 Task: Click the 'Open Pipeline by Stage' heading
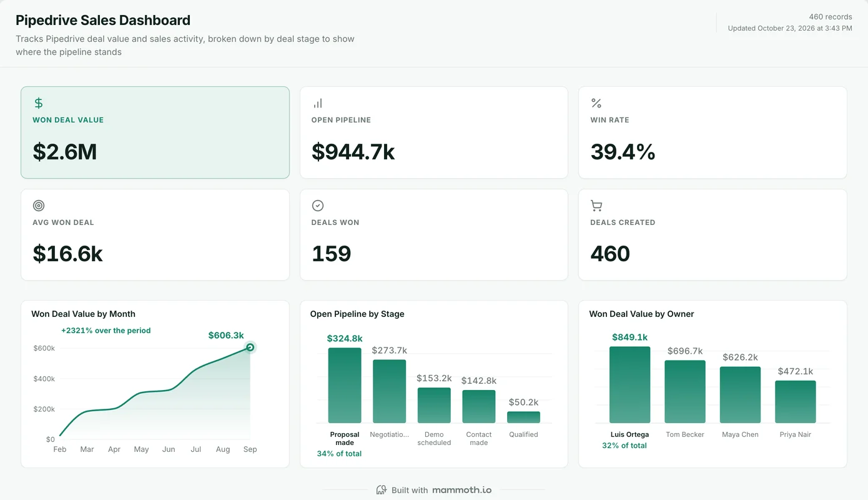click(x=357, y=314)
